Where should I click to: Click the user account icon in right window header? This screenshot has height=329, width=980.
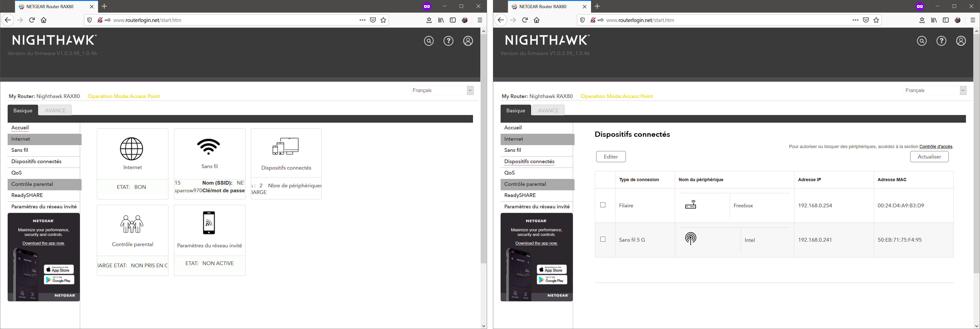(961, 41)
